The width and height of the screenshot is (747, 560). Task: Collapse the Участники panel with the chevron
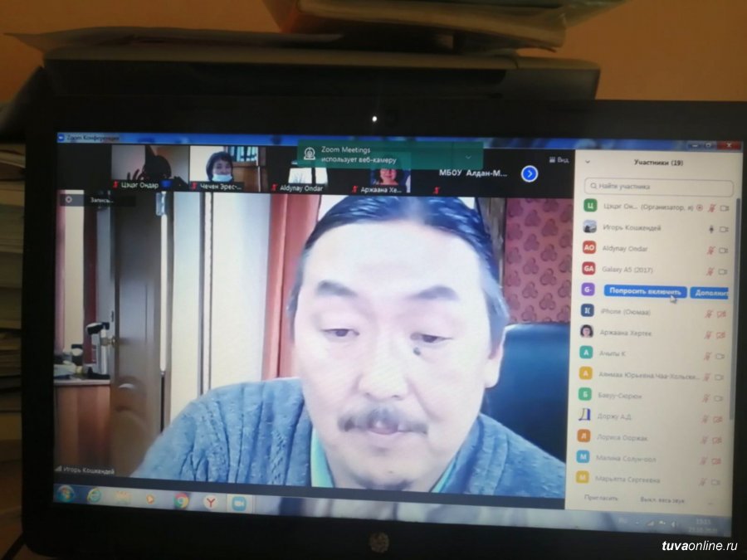(588, 163)
